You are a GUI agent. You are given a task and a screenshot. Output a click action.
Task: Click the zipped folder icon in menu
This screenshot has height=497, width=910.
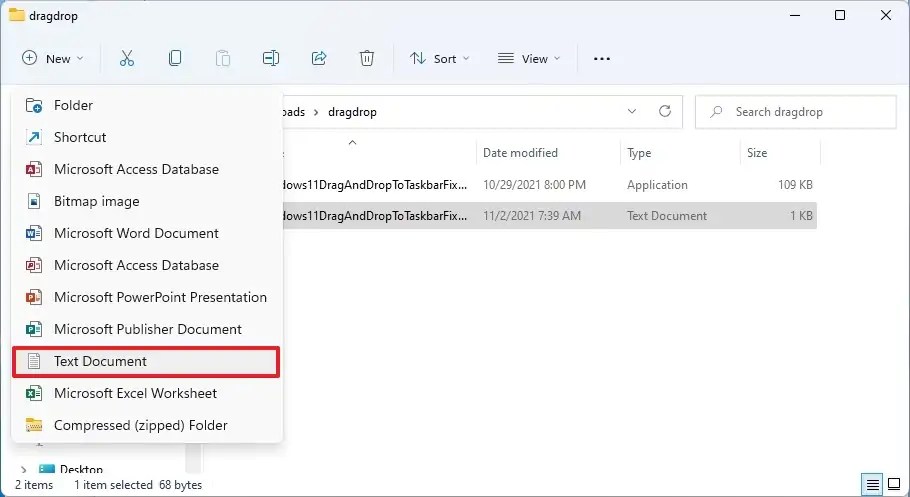[34, 425]
